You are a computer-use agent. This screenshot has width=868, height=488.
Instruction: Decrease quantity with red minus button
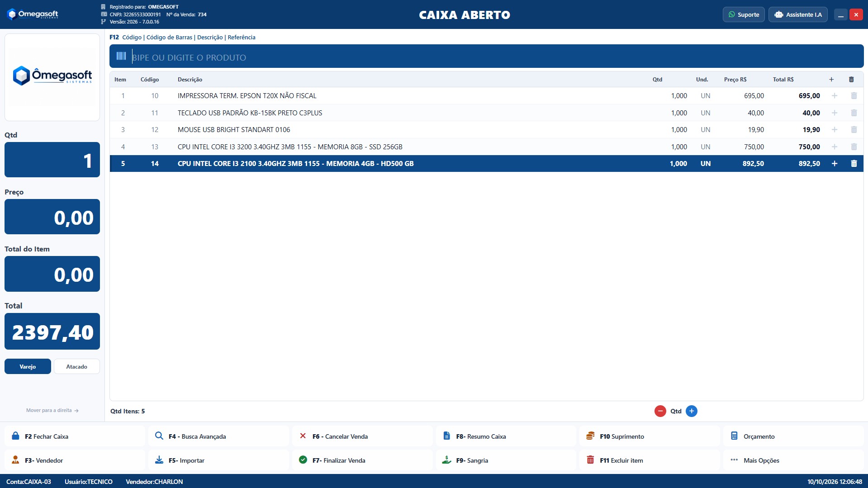(660, 411)
